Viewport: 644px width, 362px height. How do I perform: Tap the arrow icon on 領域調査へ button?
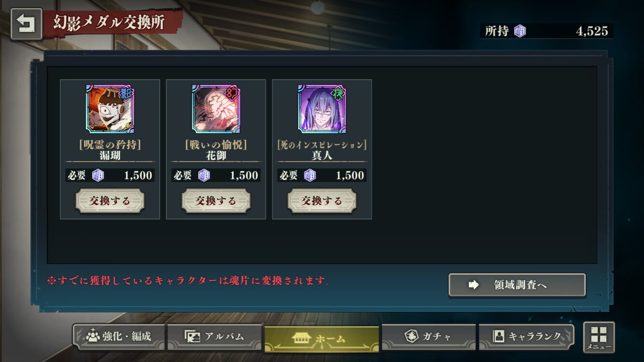tap(474, 285)
